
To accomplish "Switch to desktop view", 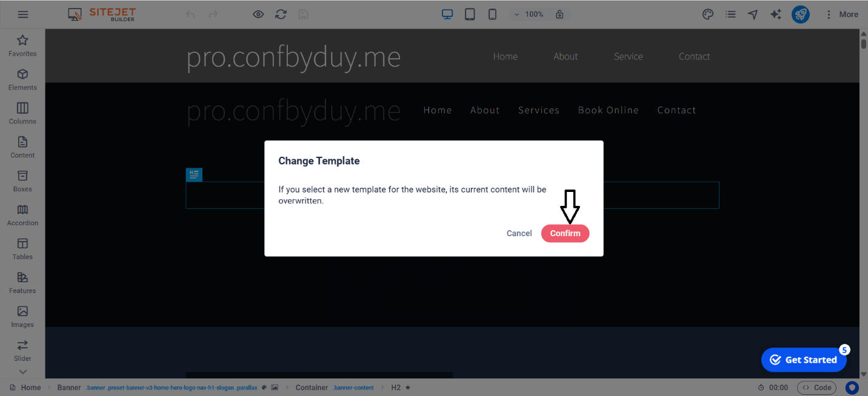I will (x=447, y=15).
